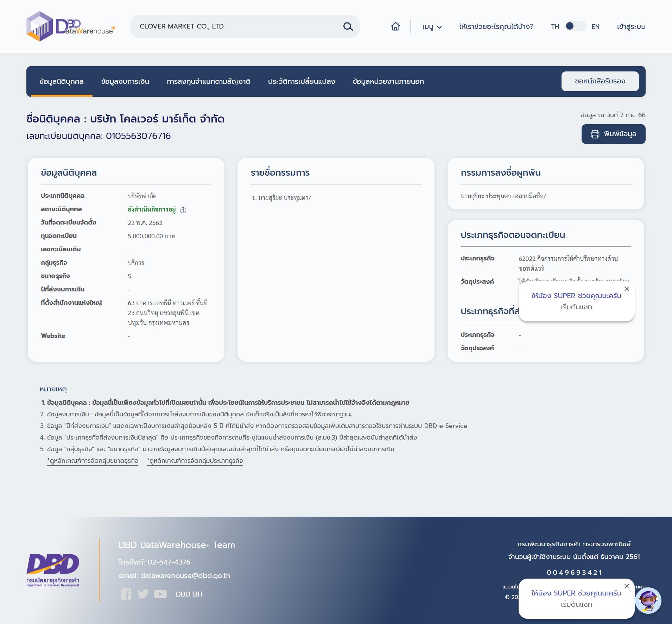This screenshot has height=624, width=672.
Task: Open the การลงทุนจำแนกตามสัญชาติ tab
Action: point(209,81)
